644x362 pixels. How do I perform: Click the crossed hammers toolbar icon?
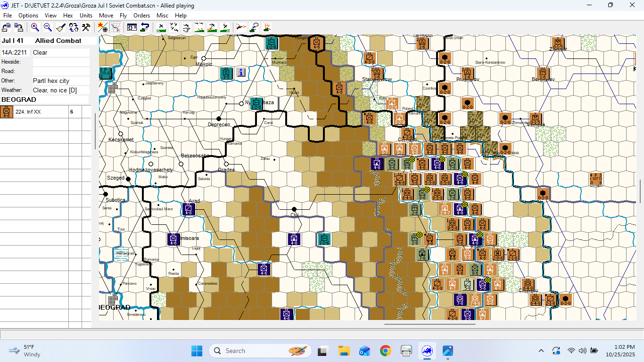(x=86, y=27)
